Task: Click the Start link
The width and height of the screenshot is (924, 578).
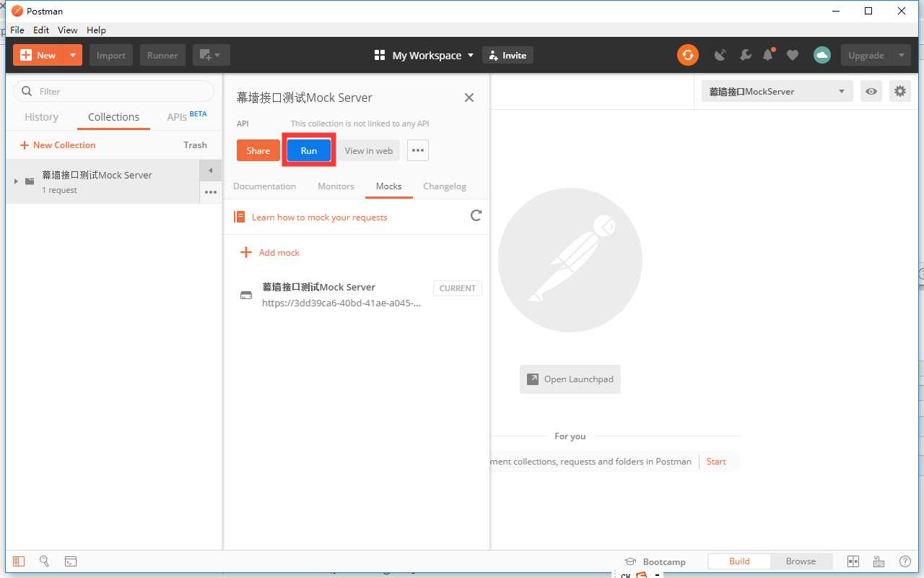Action: pyautogui.click(x=716, y=461)
